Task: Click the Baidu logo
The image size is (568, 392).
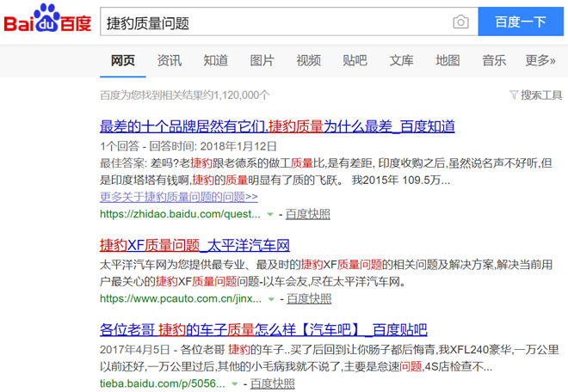Action: (47, 19)
